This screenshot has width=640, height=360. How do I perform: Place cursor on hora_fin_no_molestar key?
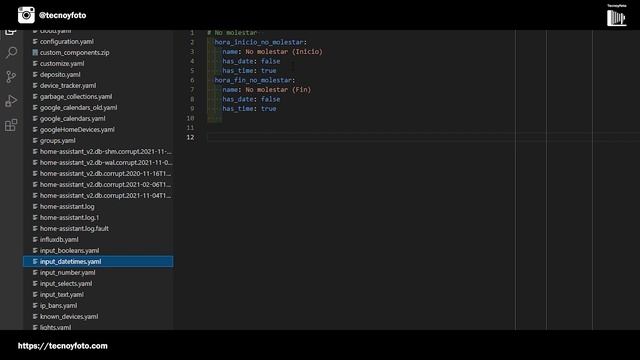pyautogui.click(x=253, y=80)
